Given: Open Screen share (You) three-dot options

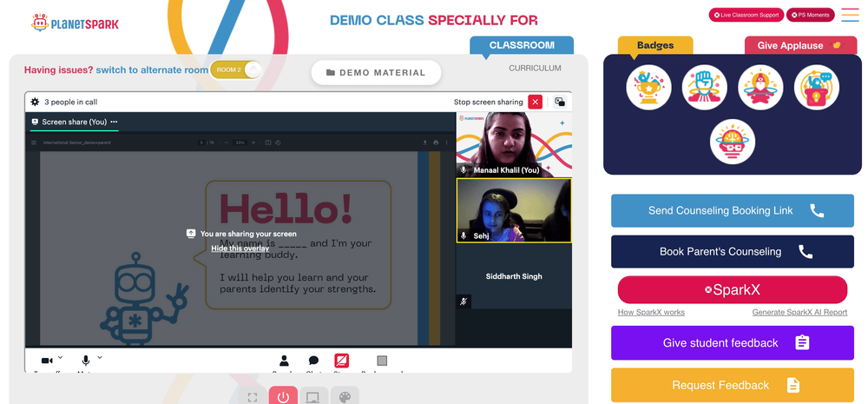Looking at the screenshot, I should click(114, 122).
